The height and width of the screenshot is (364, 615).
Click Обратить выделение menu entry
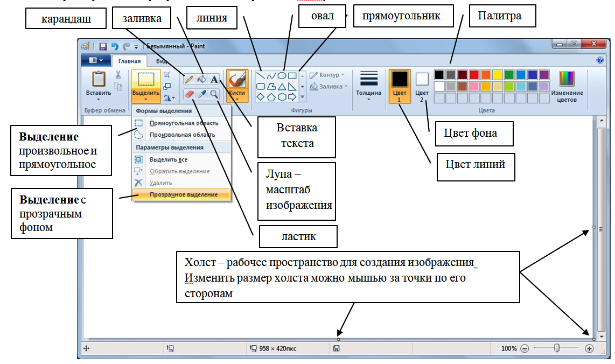pyautogui.click(x=181, y=171)
